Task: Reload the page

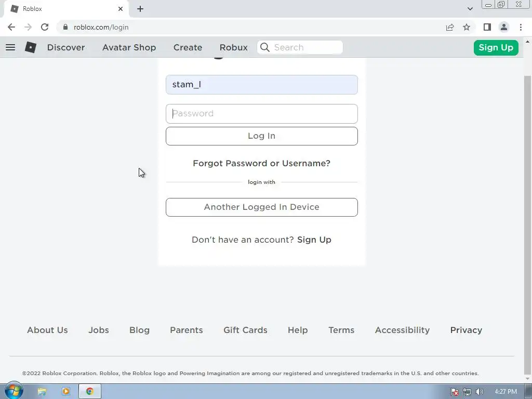Action: tap(45, 27)
